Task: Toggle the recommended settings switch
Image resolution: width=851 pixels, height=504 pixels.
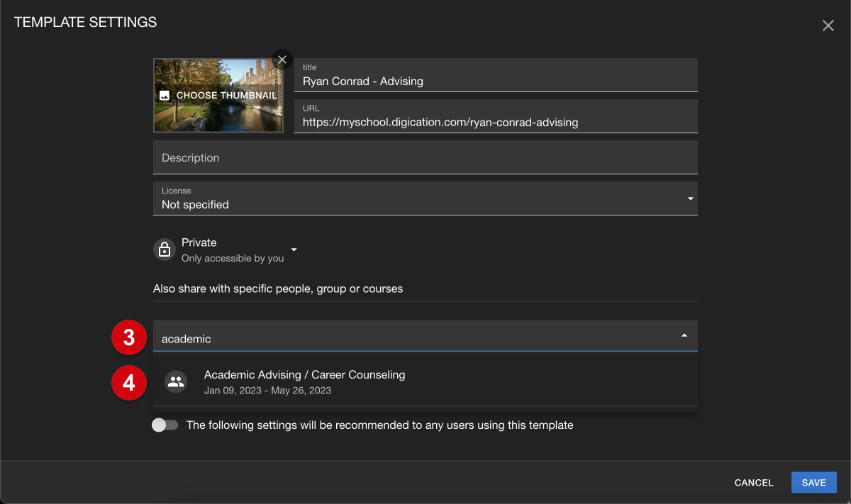Action: 165,425
